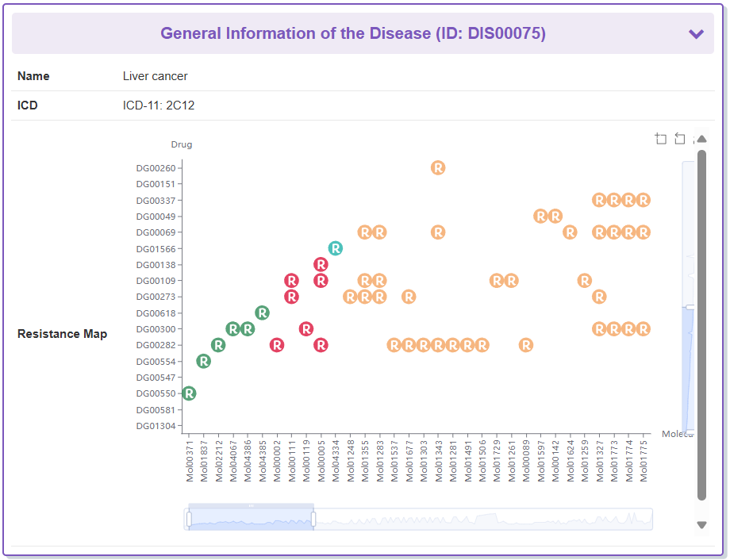Click the scroll up arrow
The image size is (730, 560).
point(701,139)
